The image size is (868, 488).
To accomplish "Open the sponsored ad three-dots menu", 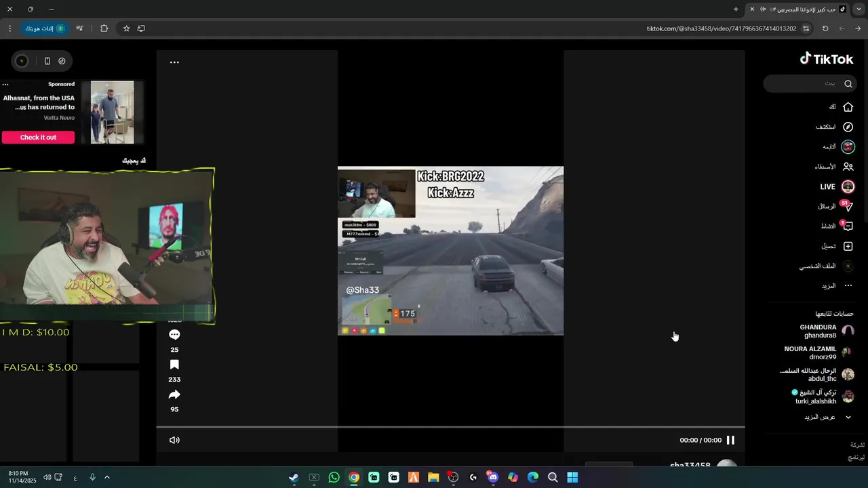I will [5, 85].
